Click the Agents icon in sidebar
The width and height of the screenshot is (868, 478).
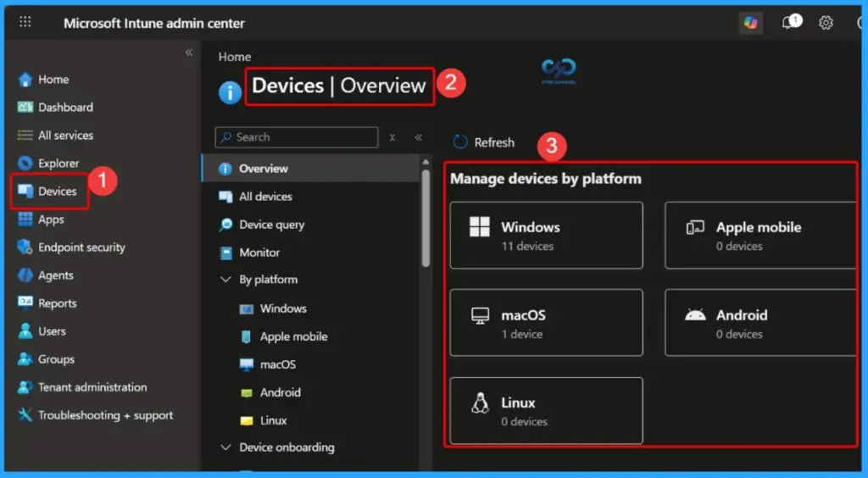pos(25,275)
